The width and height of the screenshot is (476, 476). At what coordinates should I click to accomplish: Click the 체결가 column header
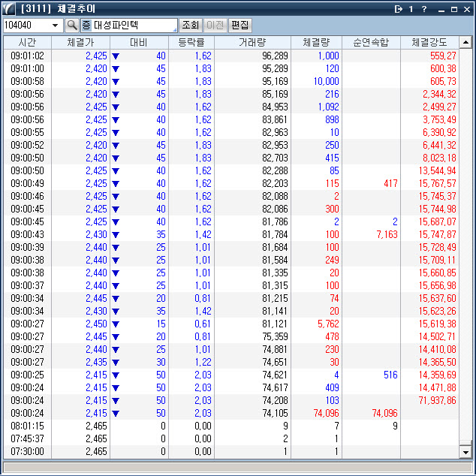80,42
